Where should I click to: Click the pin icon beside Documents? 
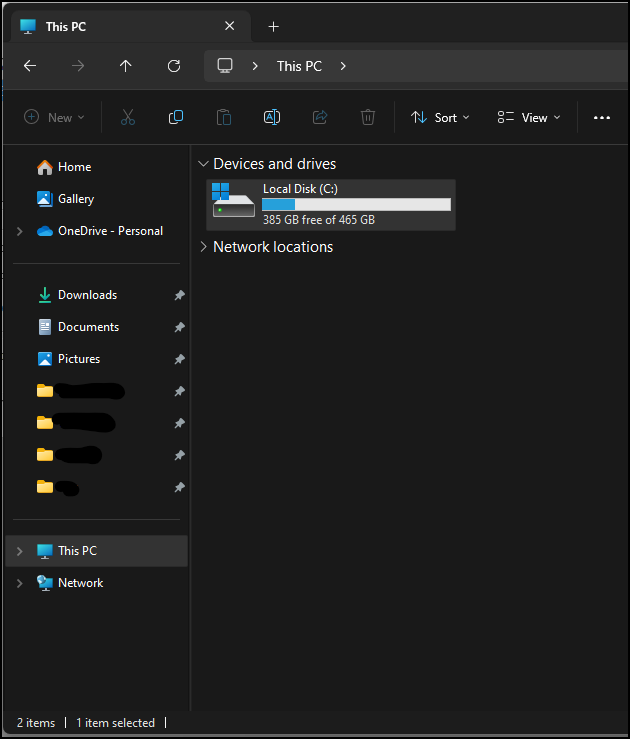tap(180, 328)
